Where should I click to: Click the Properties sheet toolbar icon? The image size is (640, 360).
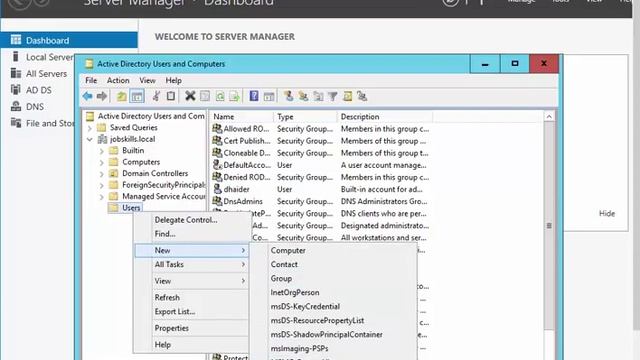pos(205,96)
